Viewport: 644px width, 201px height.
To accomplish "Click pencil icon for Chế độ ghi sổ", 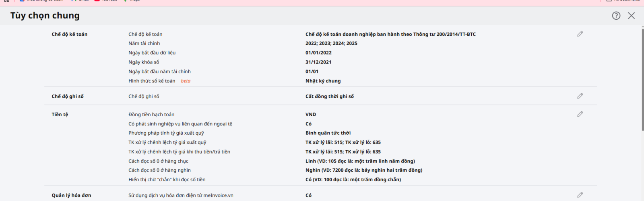I will click(x=580, y=96).
